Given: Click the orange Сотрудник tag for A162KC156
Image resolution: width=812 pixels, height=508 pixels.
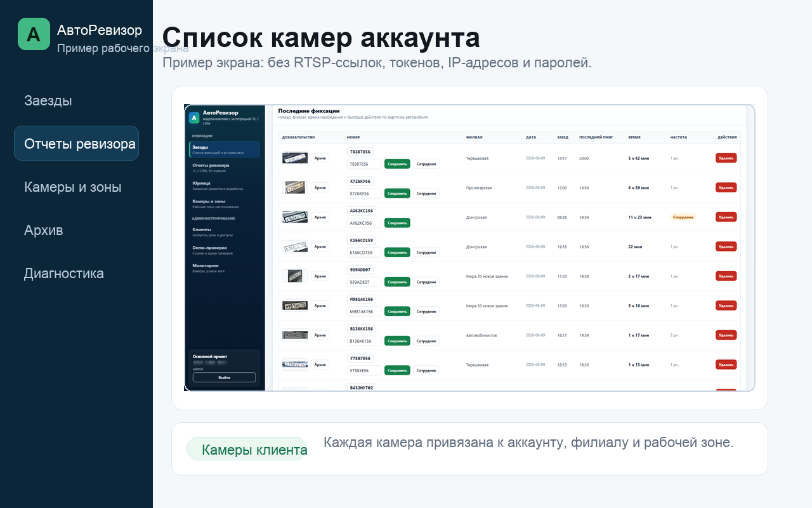Looking at the screenshot, I should [683, 217].
